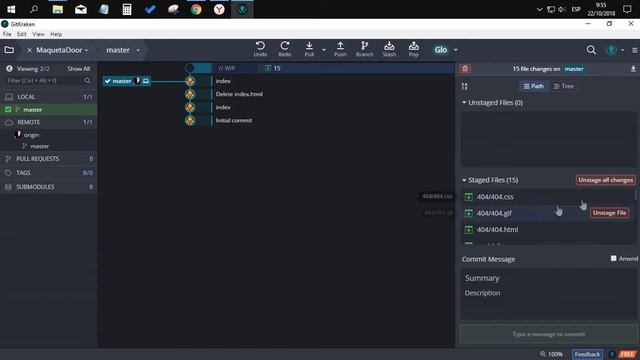
Task: Open the Glo boards button
Action: 441,50
